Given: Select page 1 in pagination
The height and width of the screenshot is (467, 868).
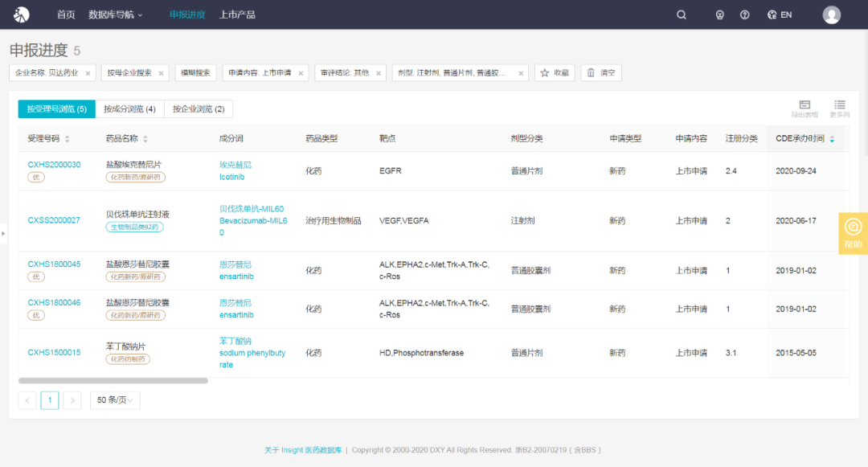Looking at the screenshot, I should point(50,400).
